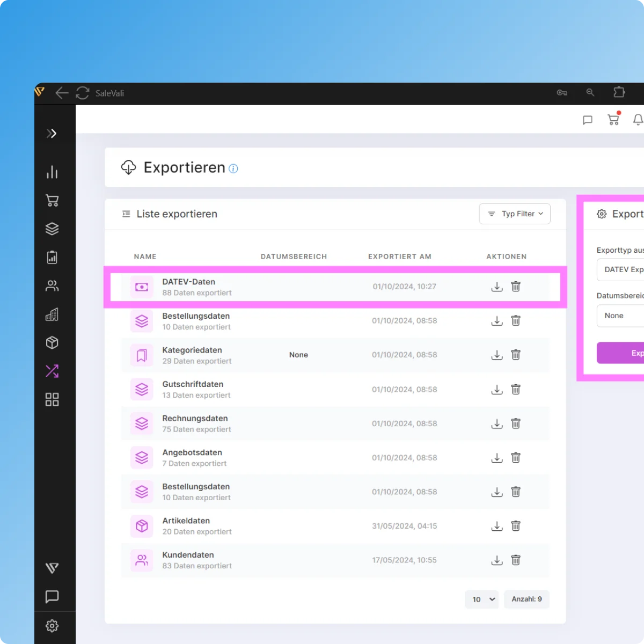This screenshot has height=644, width=644.
Task: Open the chat bubble sidebar icon
Action: click(x=52, y=596)
